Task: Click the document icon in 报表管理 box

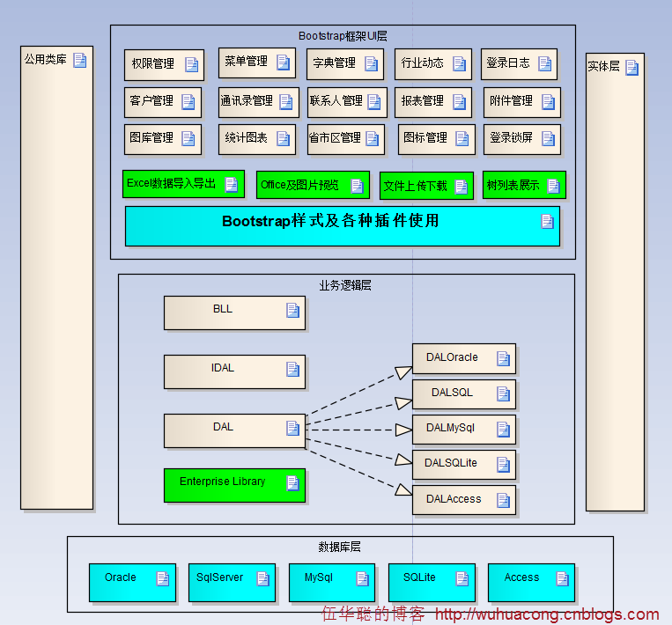Action: click(x=460, y=102)
